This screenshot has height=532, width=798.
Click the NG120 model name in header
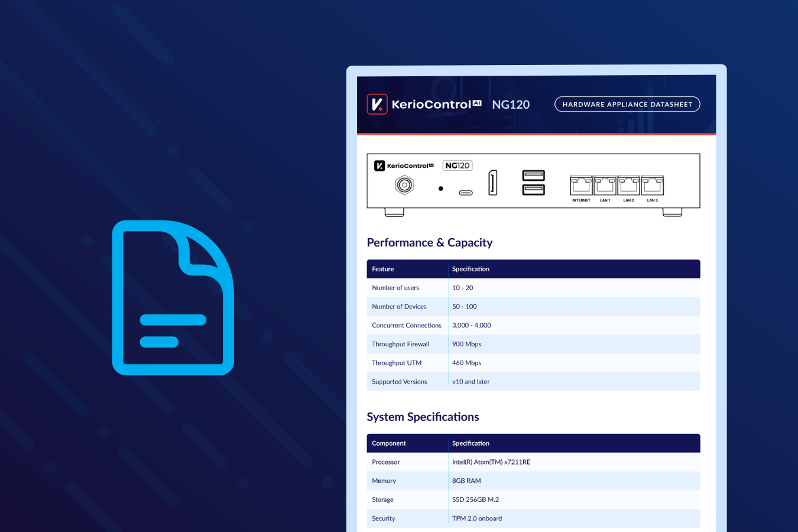[511, 105]
